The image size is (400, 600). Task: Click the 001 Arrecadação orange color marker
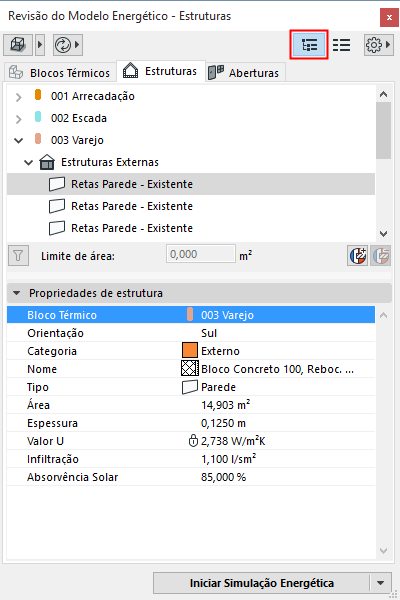(38, 95)
